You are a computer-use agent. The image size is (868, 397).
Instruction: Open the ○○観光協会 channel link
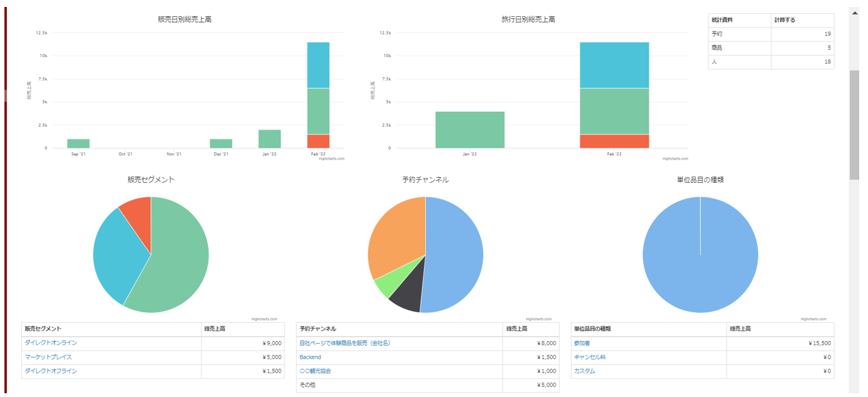click(x=315, y=371)
